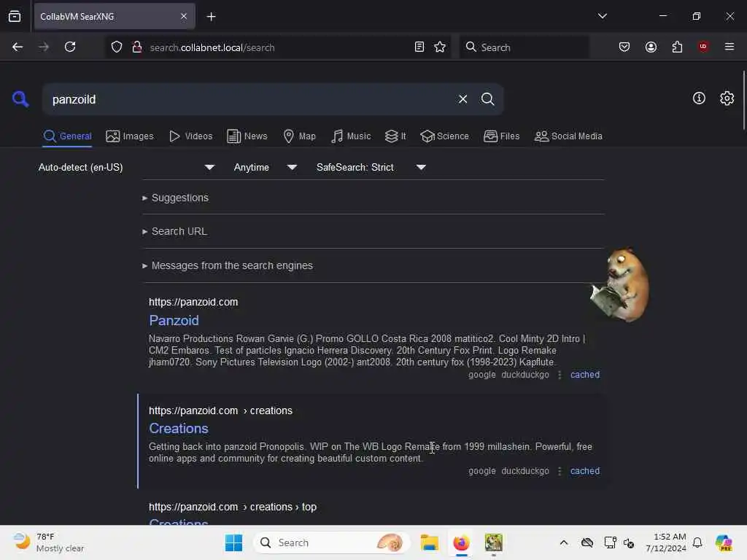747x560 pixels.
Task: Open SearXNG preferences gear
Action: tap(727, 98)
